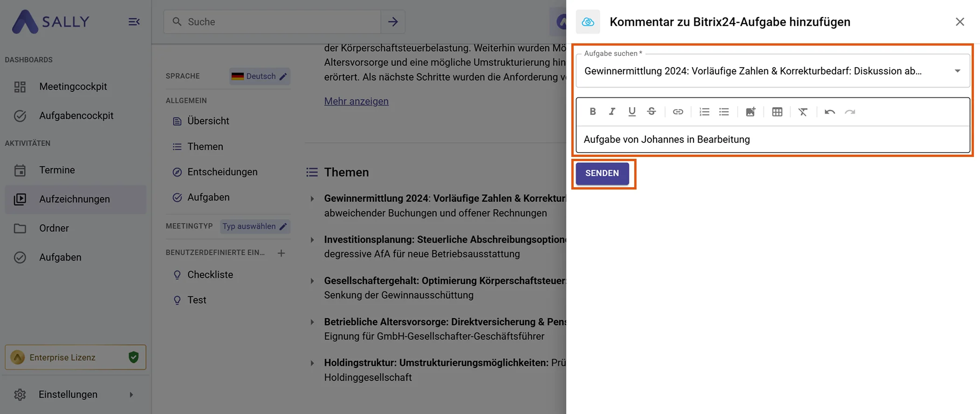This screenshot has height=414, width=980.
Task: Close the Bitrix24 comment panel
Action: 959,22
